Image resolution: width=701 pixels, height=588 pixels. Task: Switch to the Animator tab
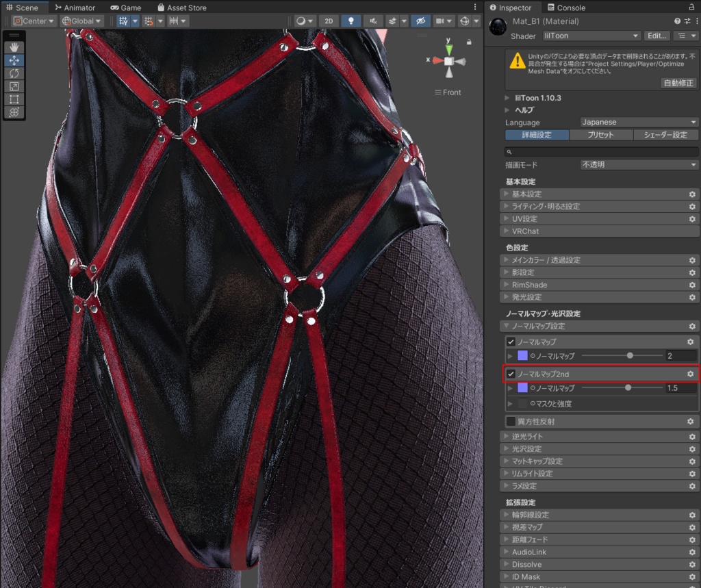point(75,7)
